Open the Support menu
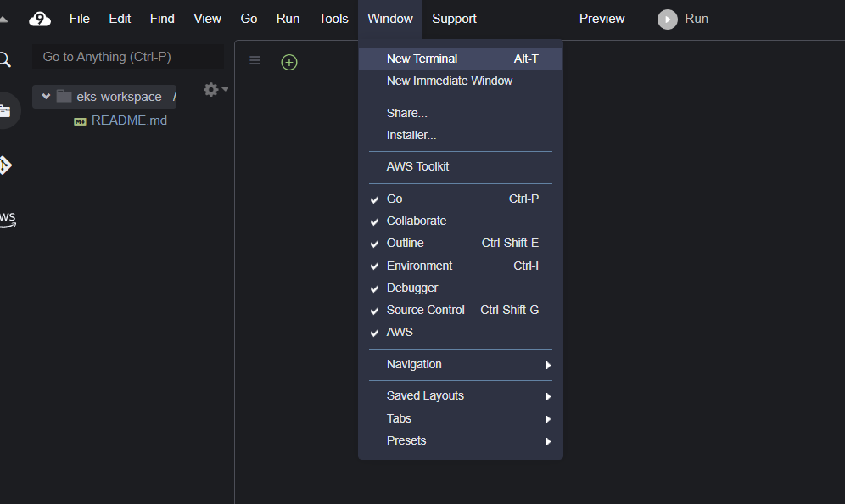Screen dimensions: 845x504 454,19
